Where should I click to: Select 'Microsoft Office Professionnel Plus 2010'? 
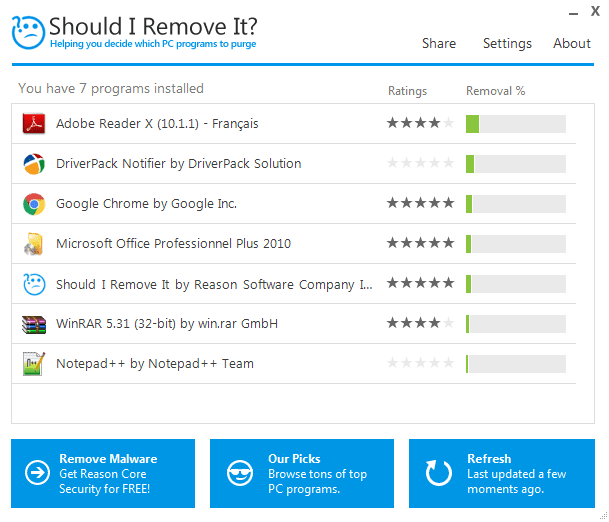click(173, 244)
